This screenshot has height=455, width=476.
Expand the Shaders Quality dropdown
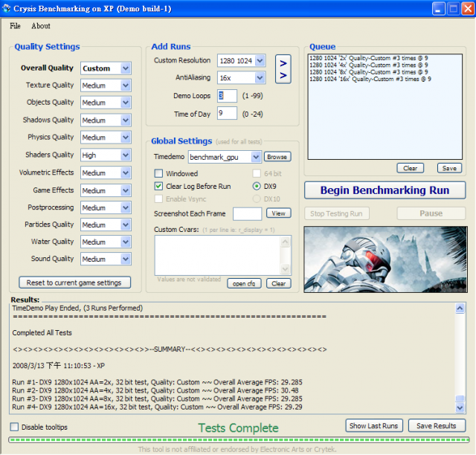click(126, 155)
